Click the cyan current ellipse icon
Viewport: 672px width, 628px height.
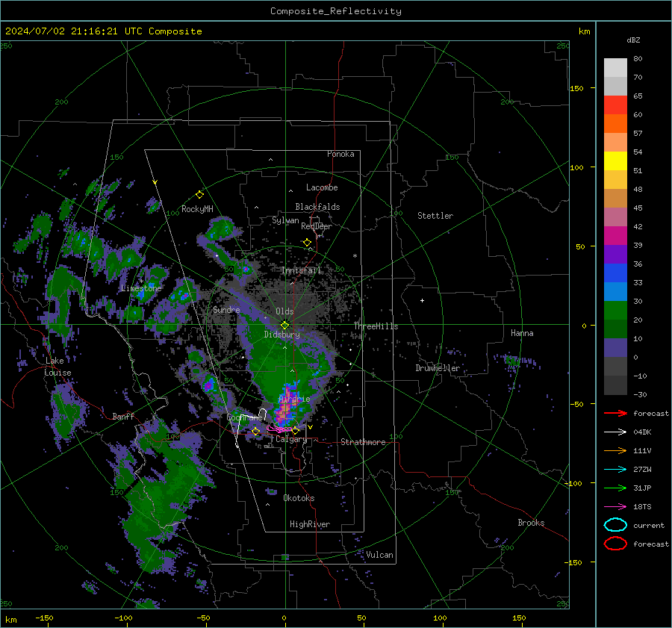615,525
